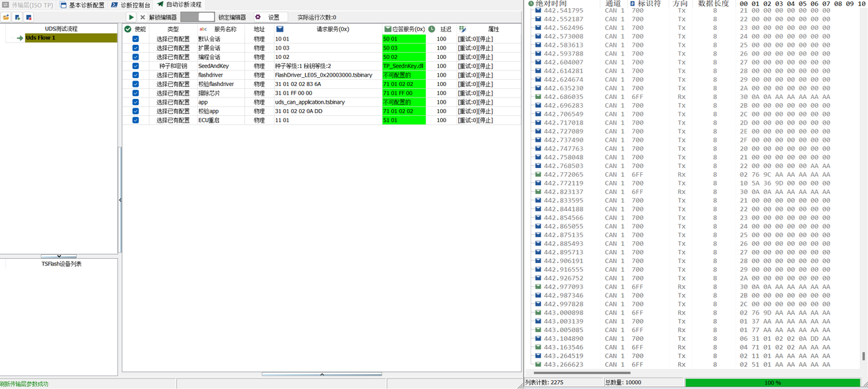Toggle the SeedAndKey row enable checkbox
This screenshot has width=868, height=389.
(x=136, y=66)
